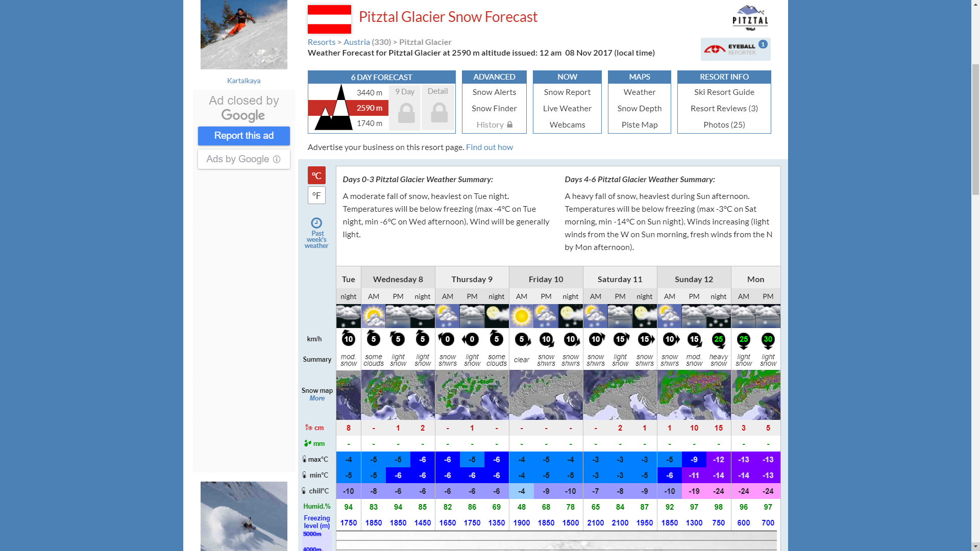Viewport: 980px width, 551px height.
Task: Click the Find out how link
Action: (x=489, y=147)
